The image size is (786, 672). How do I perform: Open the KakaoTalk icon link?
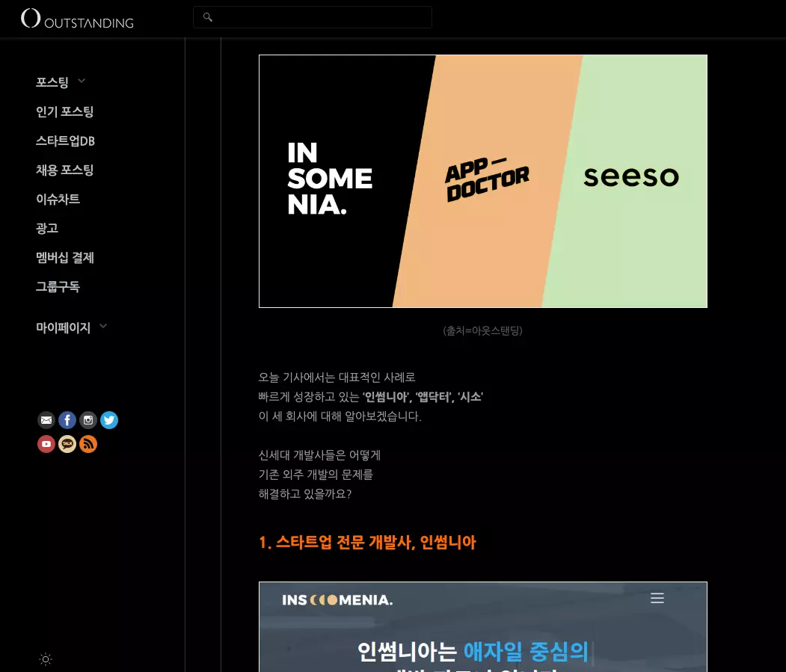[67, 444]
